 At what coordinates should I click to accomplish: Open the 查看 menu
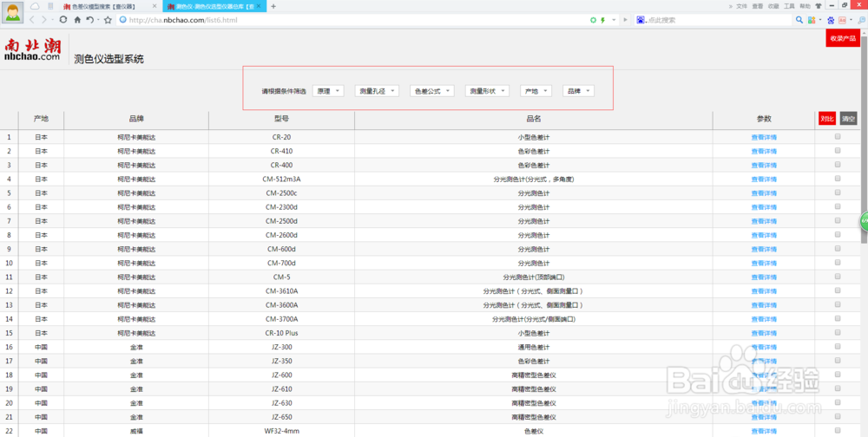757,6
